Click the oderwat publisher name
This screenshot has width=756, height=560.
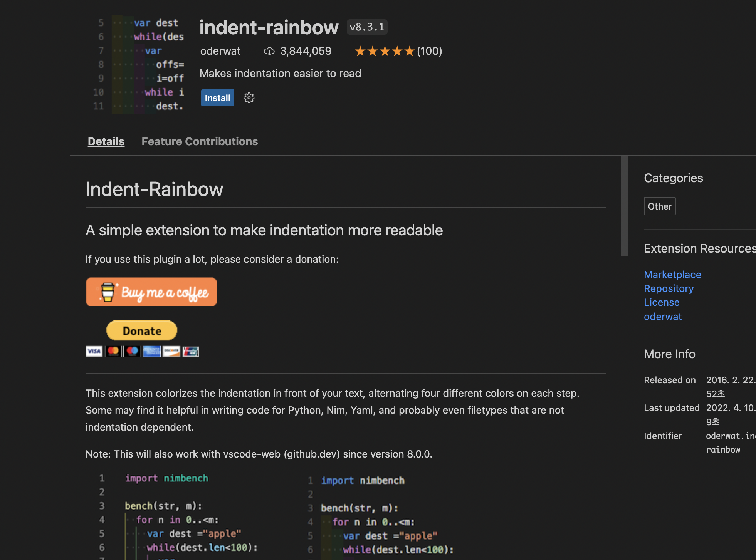coord(220,51)
